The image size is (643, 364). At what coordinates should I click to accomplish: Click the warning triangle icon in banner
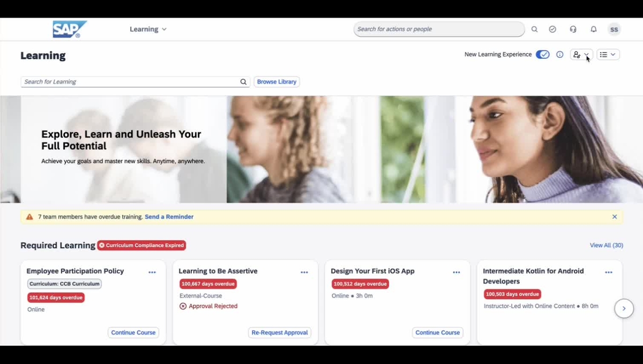tap(29, 217)
